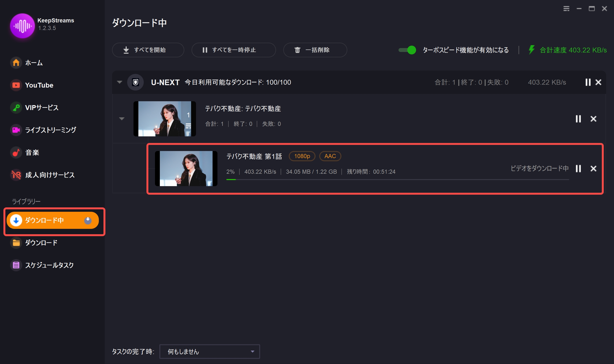Open ライブストリーミング camera icon
This screenshot has height=364, width=614.
(16, 130)
